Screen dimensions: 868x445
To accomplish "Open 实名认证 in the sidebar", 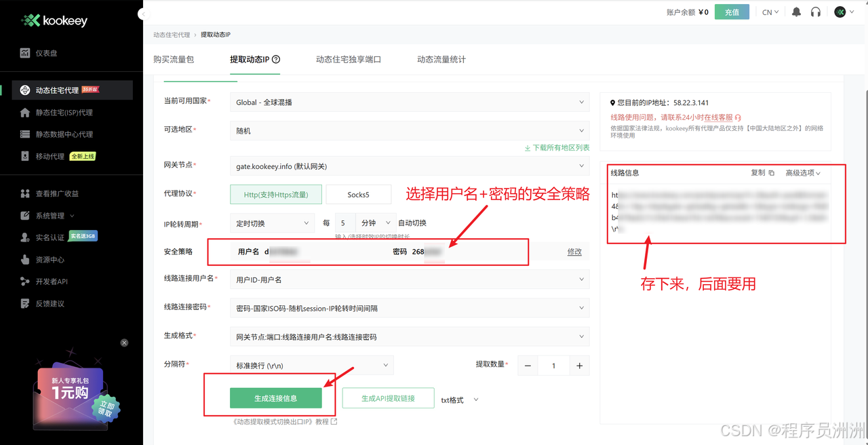I will point(50,237).
